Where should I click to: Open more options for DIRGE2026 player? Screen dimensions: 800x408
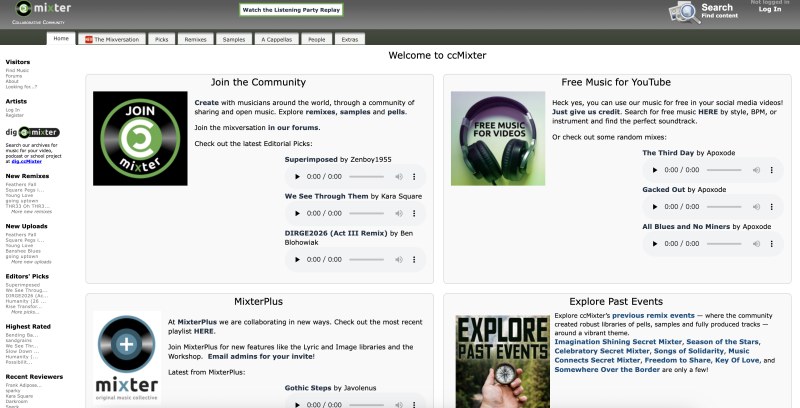tap(414, 260)
